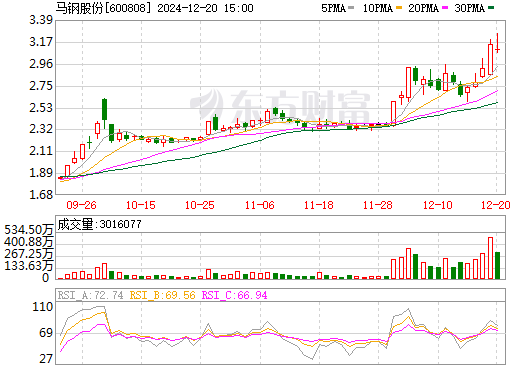Click the 534.50万 volume axis label
The image size is (520, 365).
coord(29,230)
